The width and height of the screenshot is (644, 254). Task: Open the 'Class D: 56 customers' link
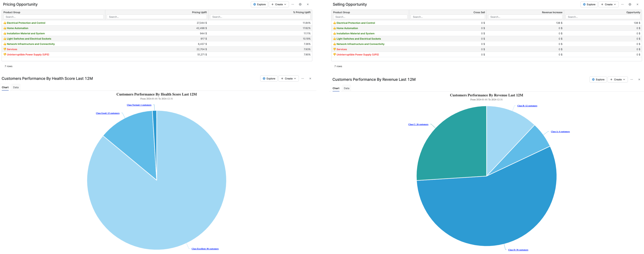pyautogui.click(x=518, y=249)
